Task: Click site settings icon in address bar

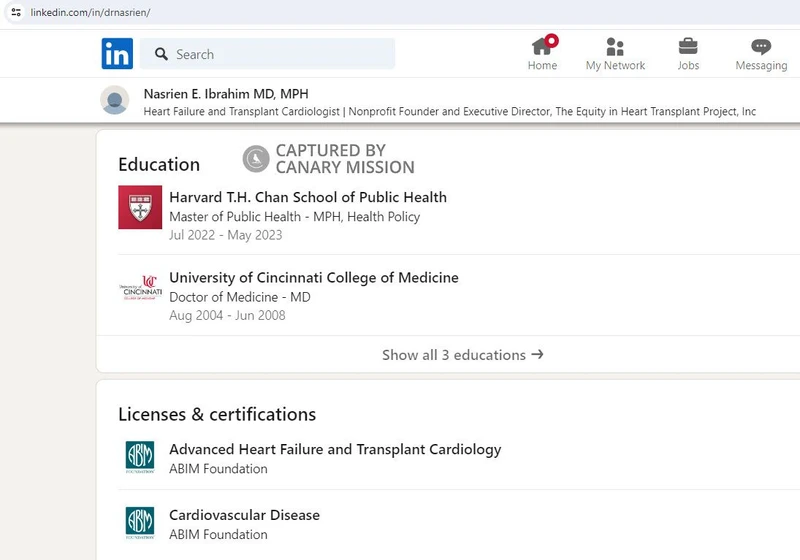Action: [16, 12]
